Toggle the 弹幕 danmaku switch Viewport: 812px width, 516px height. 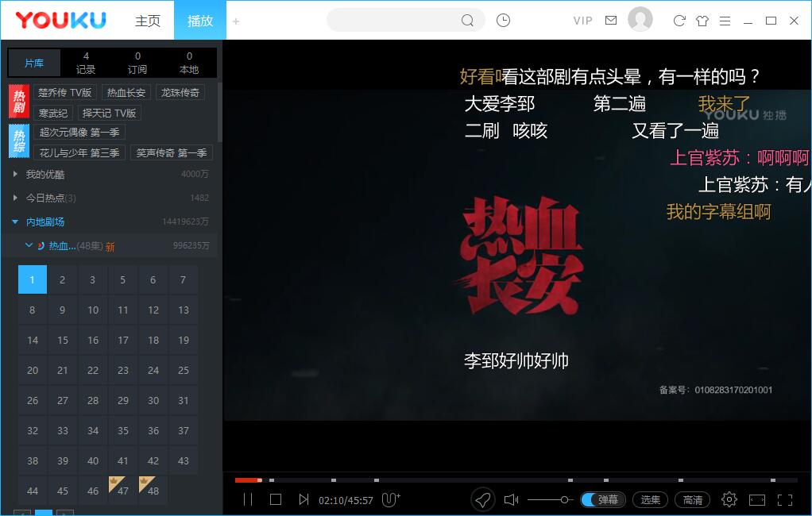click(603, 499)
